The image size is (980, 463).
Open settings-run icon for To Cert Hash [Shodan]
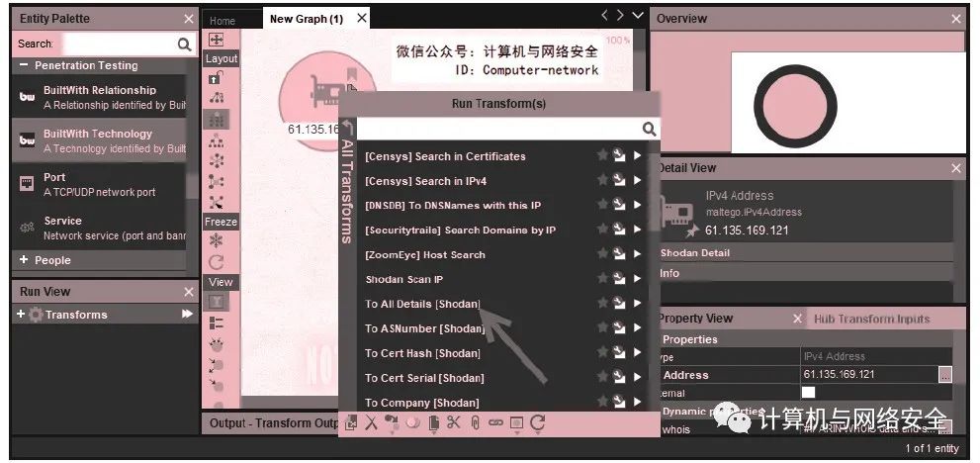click(619, 352)
